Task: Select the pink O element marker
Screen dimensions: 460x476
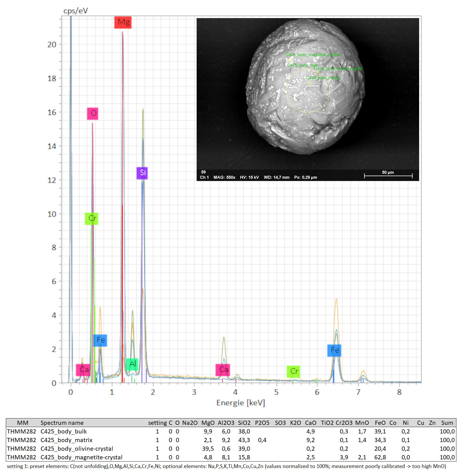Action: pyautogui.click(x=93, y=113)
